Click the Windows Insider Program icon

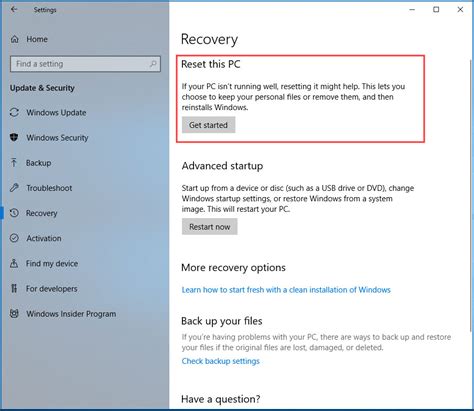tap(14, 313)
